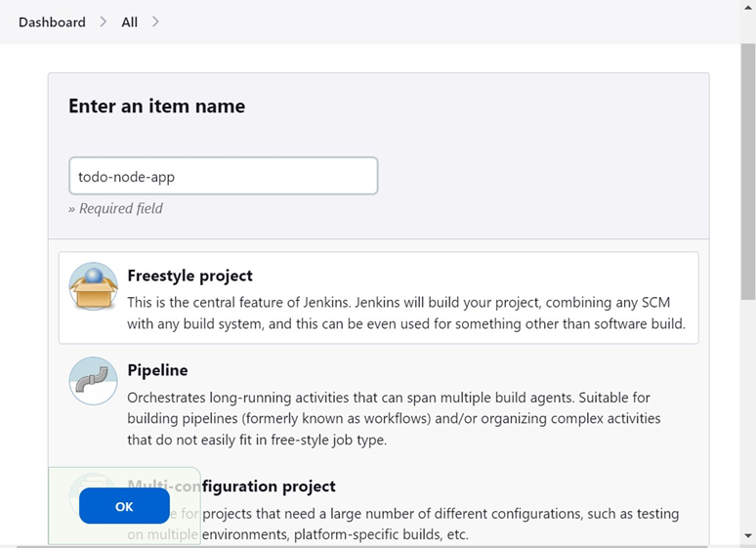756x548 pixels.
Task: Click the Multi-configuration project description text
Action: [403, 524]
